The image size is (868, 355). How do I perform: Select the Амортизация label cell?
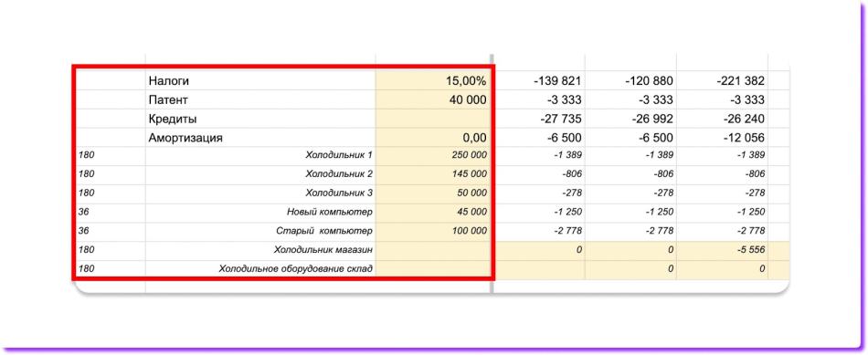pos(260,138)
